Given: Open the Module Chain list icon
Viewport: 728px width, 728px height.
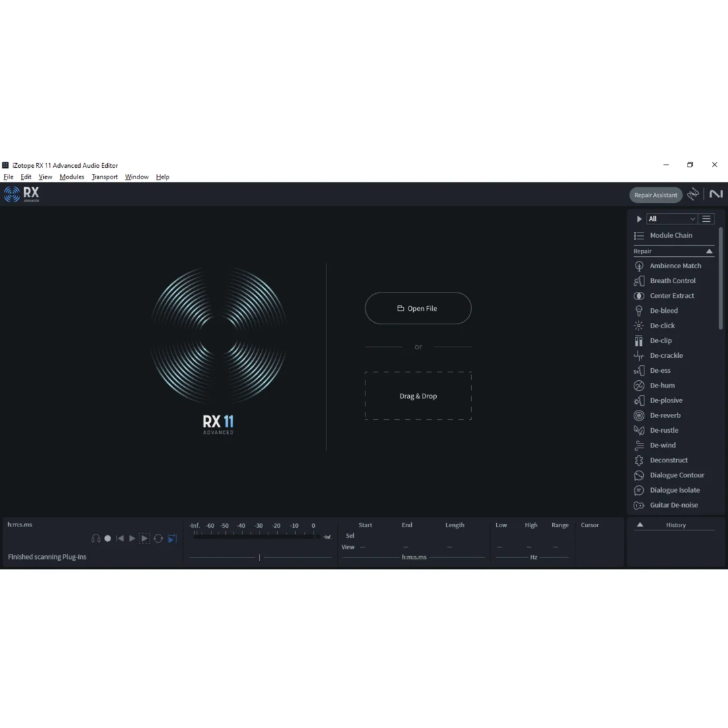Looking at the screenshot, I should [x=639, y=235].
